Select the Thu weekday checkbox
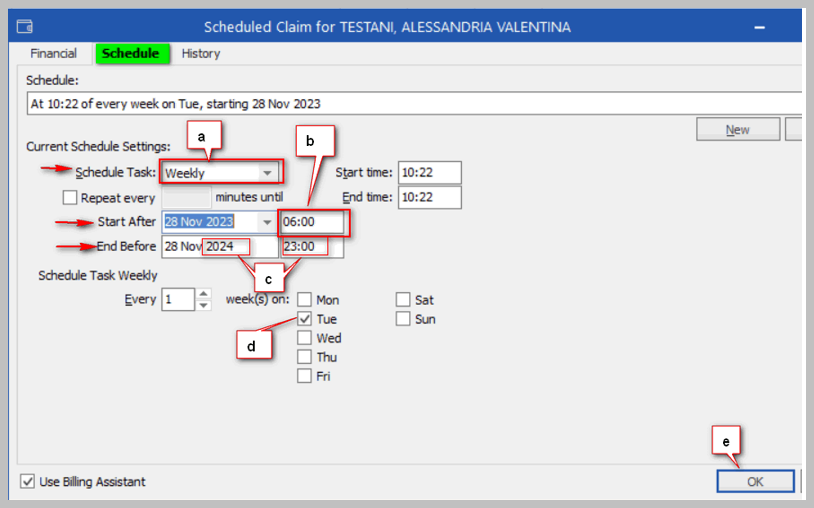The image size is (814, 508). coord(305,357)
